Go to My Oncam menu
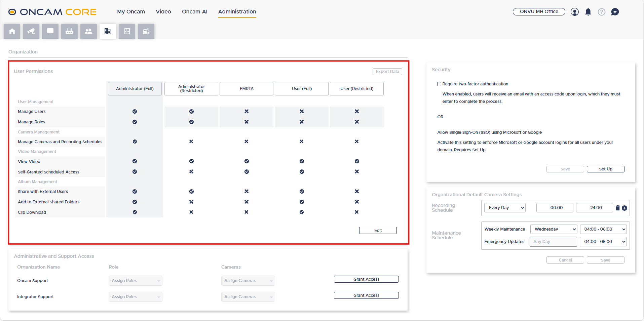Screen dimensions: 644x321 click(131, 12)
